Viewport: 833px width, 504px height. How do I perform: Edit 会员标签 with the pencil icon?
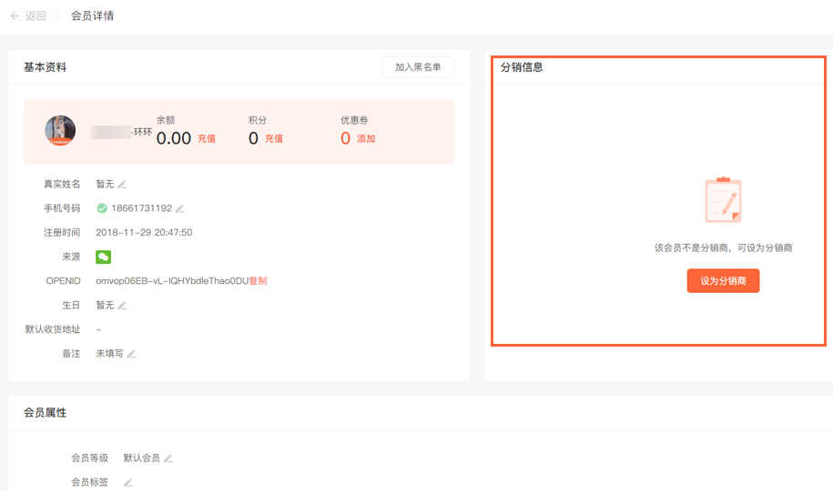(128, 482)
